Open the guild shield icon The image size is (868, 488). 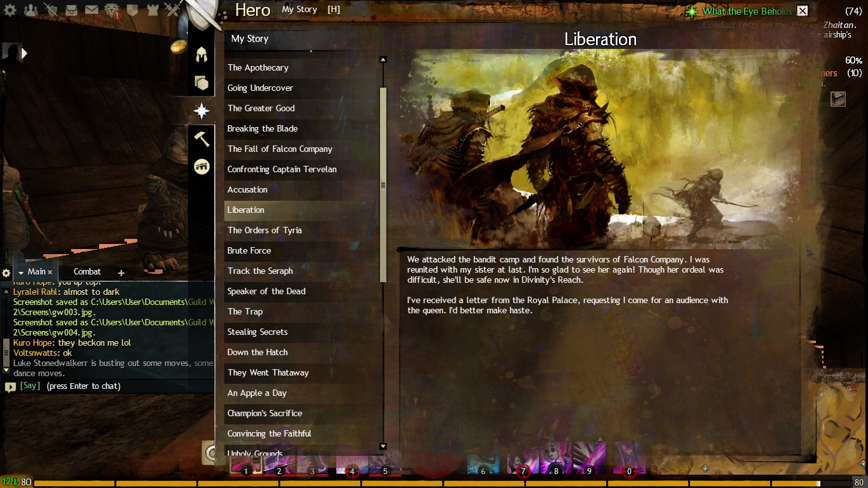point(132,10)
